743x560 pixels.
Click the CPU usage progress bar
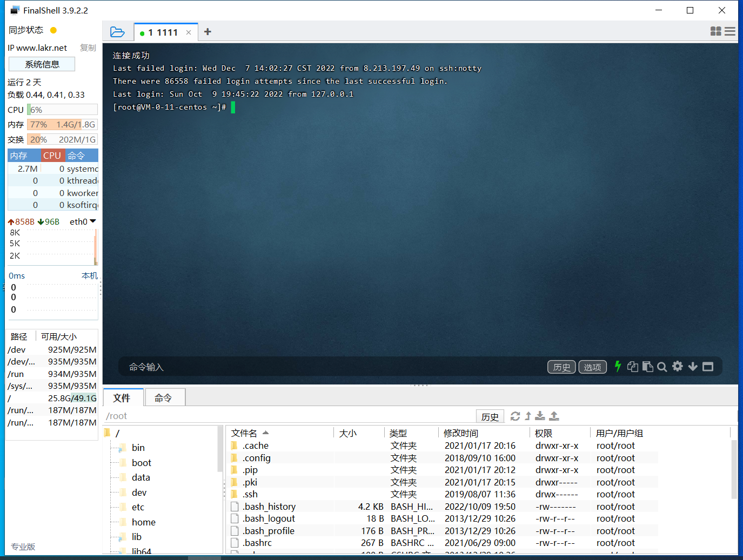point(62,109)
